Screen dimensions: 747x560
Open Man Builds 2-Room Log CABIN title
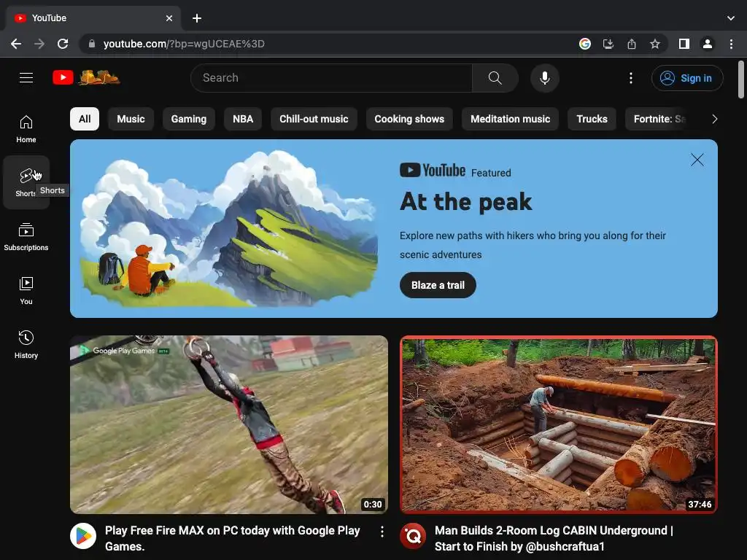[x=554, y=538]
